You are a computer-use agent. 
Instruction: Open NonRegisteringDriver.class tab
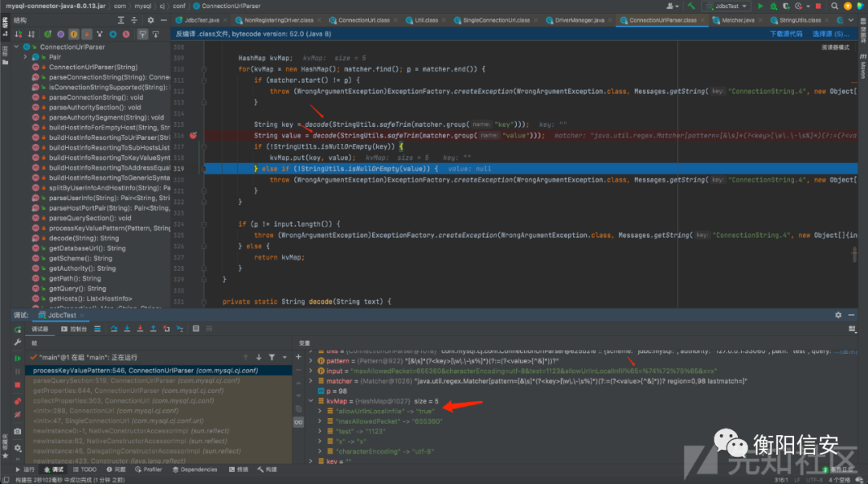(x=278, y=20)
